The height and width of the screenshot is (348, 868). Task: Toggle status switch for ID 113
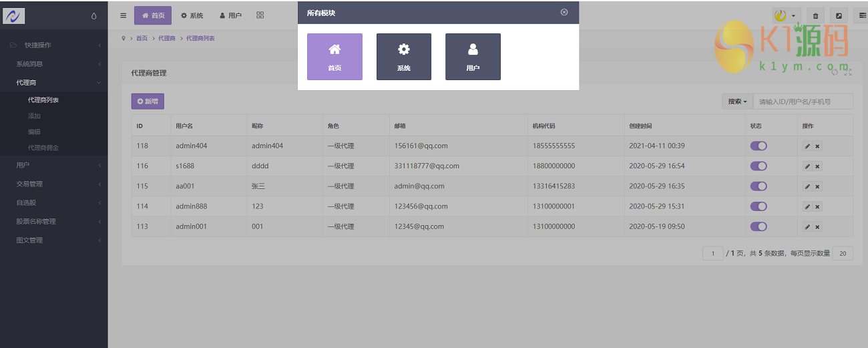[x=758, y=226]
